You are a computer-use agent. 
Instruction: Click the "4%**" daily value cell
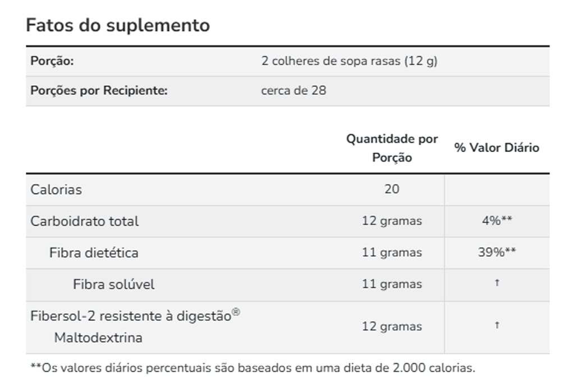(x=497, y=221)
